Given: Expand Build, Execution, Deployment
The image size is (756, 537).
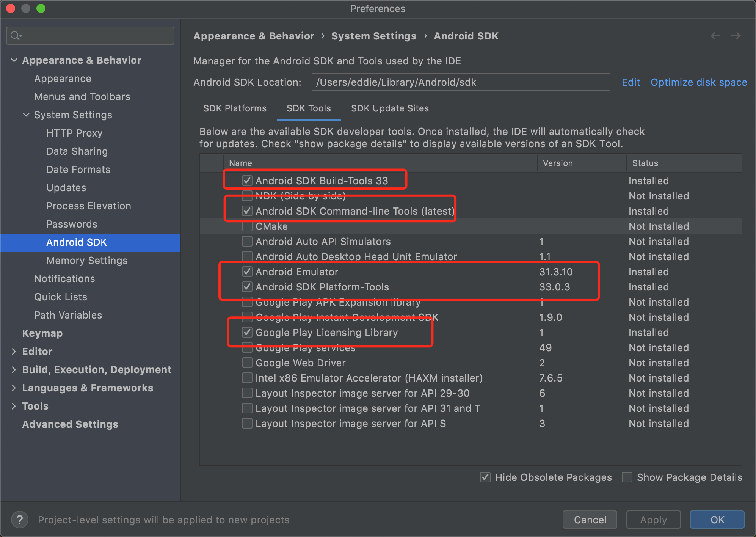Looking at the screenshot, I should (x=14, y=369).
